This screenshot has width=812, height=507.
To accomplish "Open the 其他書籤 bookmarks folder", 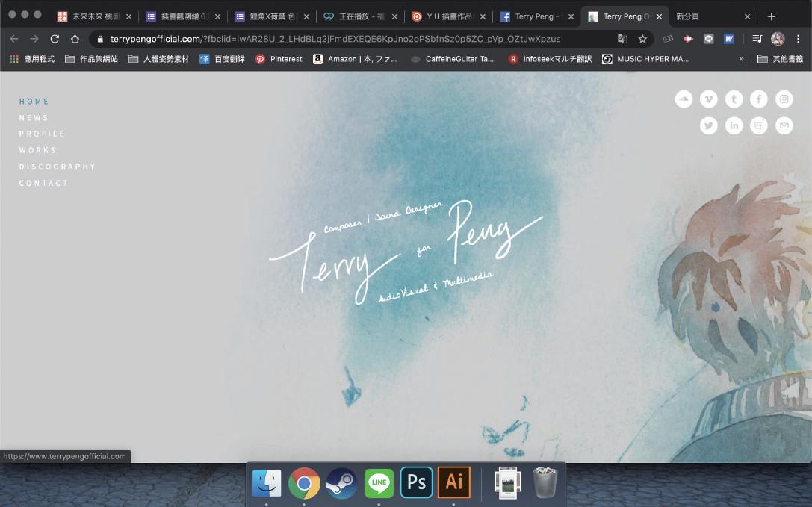I will point(781,59).
